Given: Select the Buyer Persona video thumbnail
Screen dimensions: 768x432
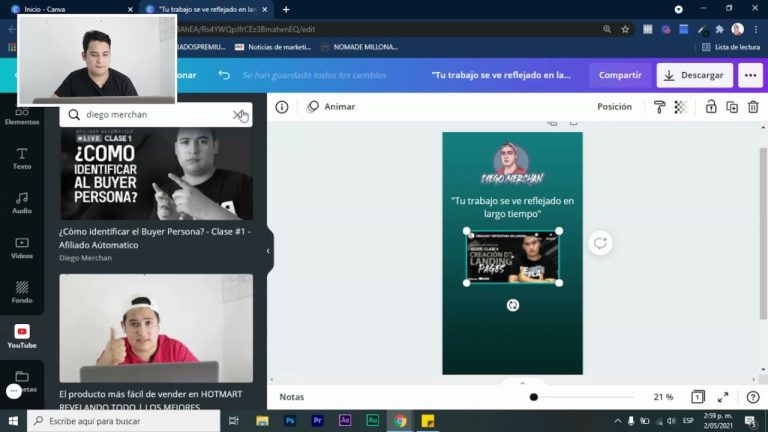Looking at the screenshot, I should [x=156, y=173].
